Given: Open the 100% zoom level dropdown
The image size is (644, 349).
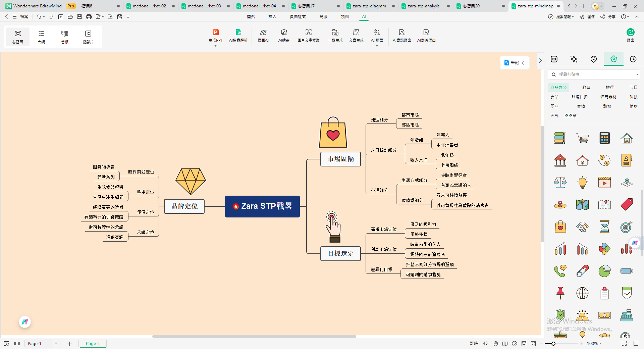Looking at the screenshot, I should click(x=600, y=343).
